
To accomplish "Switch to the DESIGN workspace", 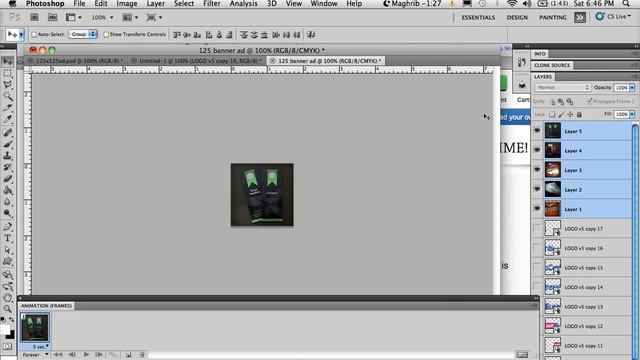I will coord(517,18).
